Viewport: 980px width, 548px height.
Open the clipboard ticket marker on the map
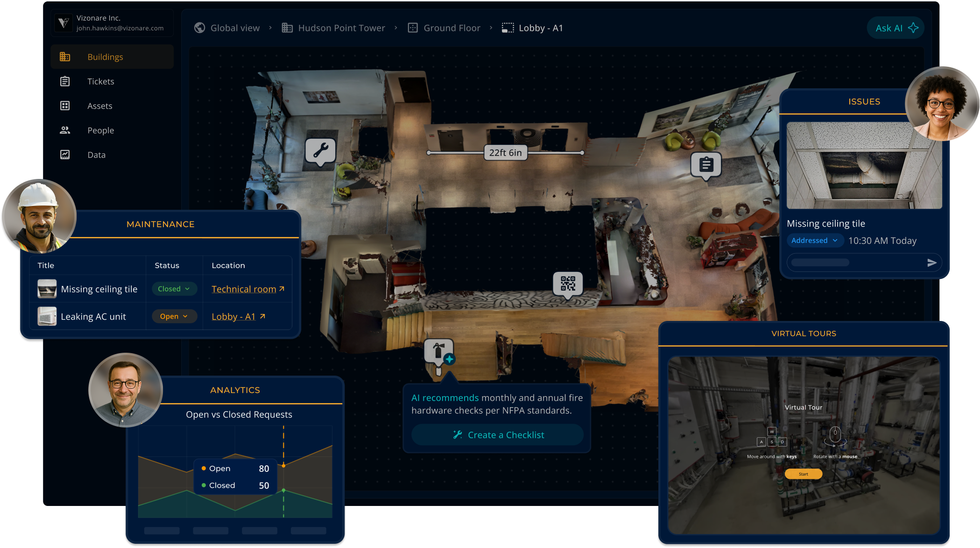click(706, 165)
